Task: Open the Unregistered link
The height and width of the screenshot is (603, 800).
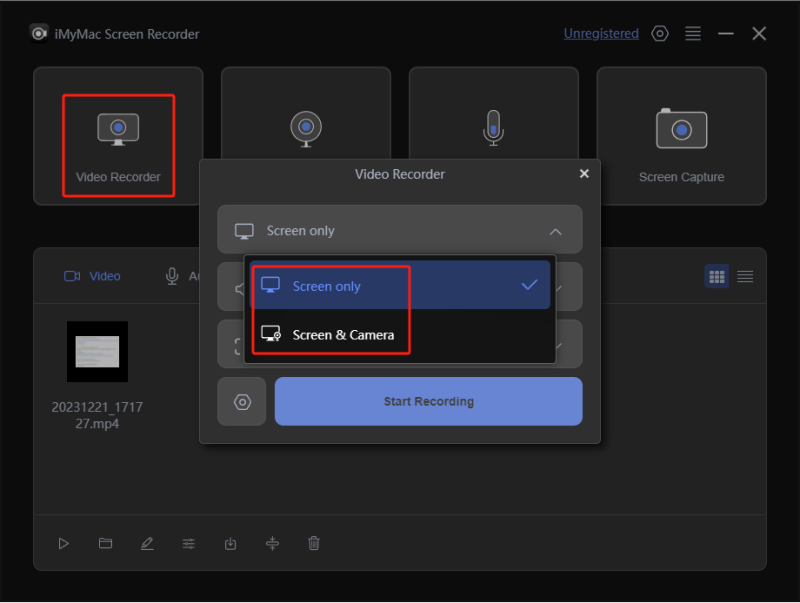Action: pyautogui.click(x=601, y=34)
